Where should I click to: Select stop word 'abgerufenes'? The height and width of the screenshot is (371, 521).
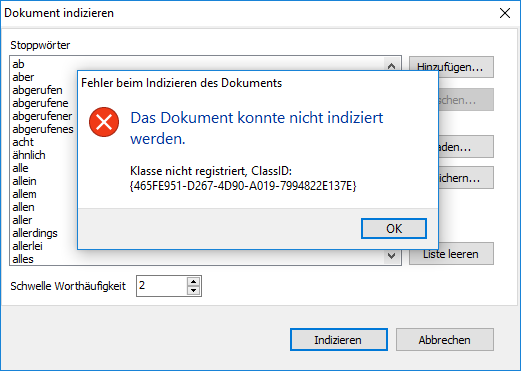43,129
